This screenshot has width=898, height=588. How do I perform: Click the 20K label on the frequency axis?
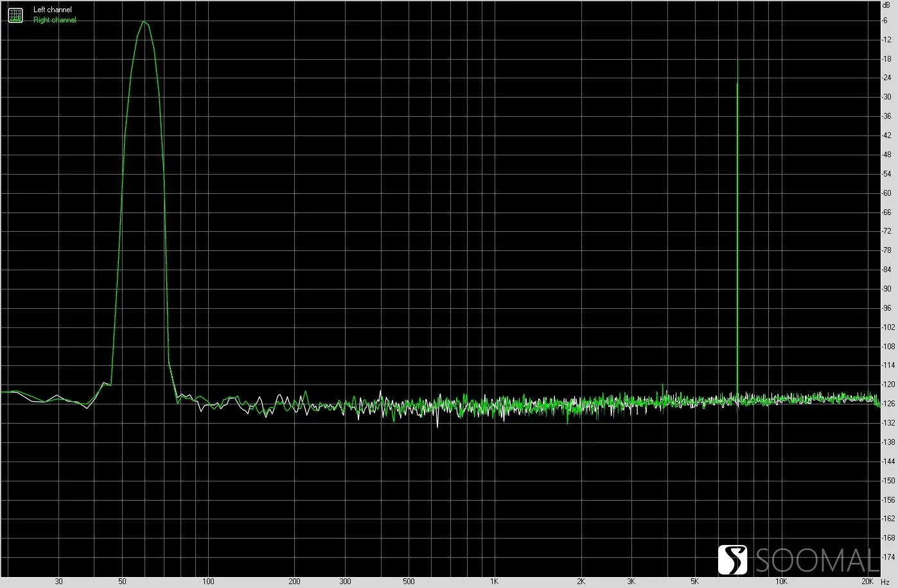click(867, 582)
